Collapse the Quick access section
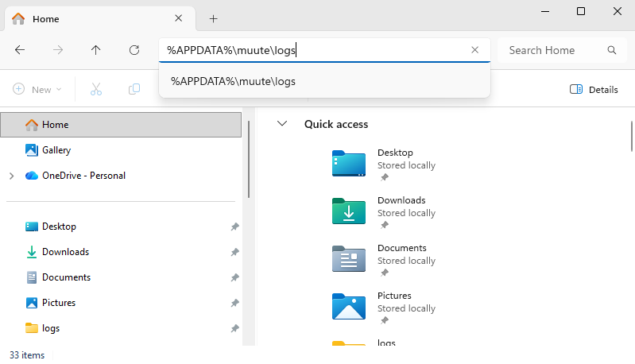Viewport: 635px width, 364px height. tap(281, 124)
